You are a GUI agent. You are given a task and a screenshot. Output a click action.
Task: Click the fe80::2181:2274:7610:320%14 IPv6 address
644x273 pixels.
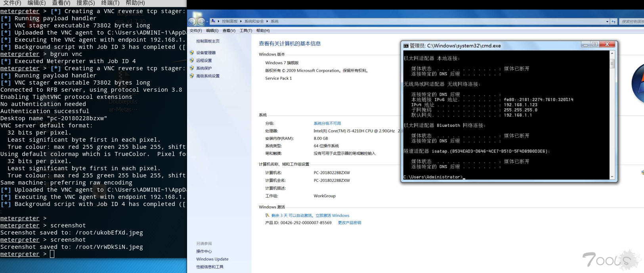pyautogui.click(x=538, y=100)
